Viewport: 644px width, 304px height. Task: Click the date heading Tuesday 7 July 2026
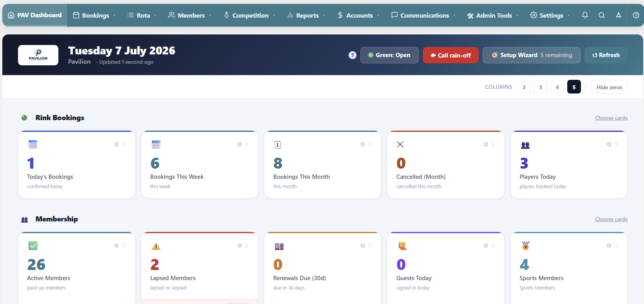(x=122, y=50)
